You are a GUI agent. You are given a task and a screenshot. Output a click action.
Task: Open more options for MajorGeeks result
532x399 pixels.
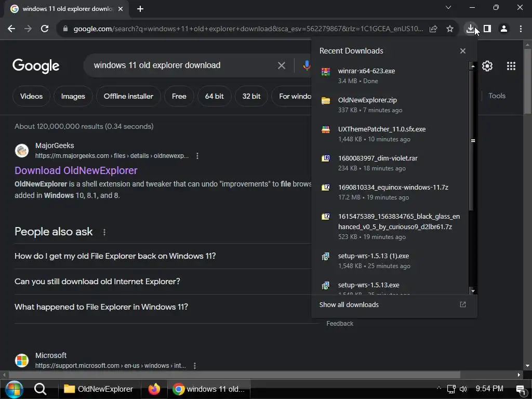(197, 156)
